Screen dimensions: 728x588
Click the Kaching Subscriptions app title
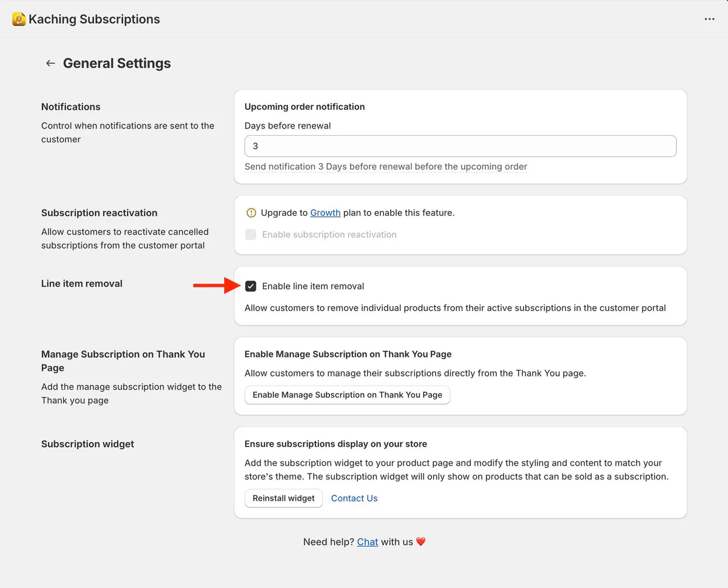tap(94, 19)
